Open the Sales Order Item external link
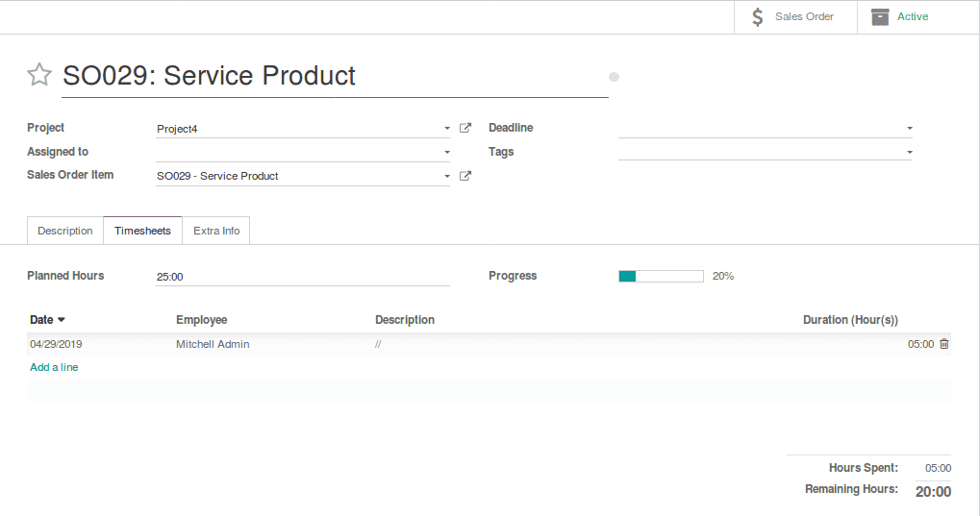Screen dimensions: 980x516 [x=465, y=176]
